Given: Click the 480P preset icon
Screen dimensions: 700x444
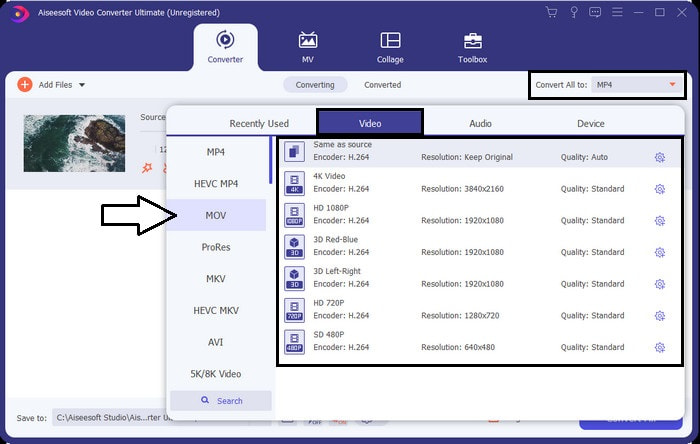Looking at the screenshot, I should pos(294,342).
